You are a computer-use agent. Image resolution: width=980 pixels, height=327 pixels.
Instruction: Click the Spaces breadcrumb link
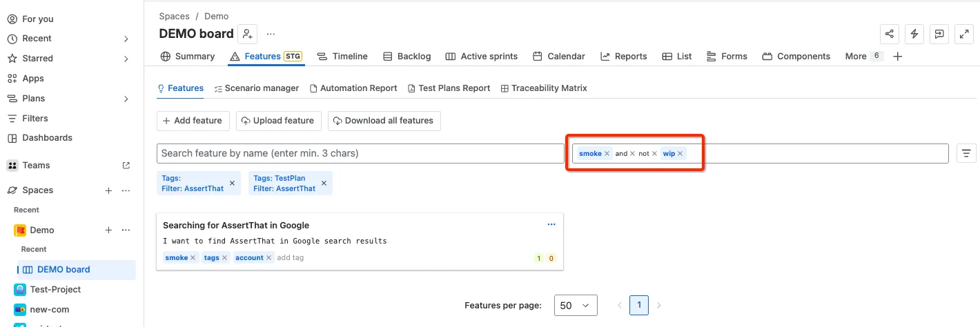coord(174,16)
